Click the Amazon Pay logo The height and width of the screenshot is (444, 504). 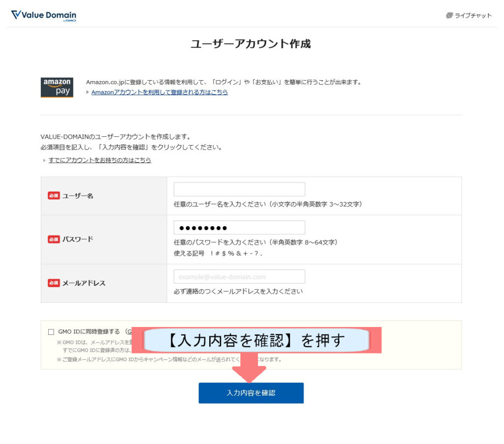tap(57, 87)
